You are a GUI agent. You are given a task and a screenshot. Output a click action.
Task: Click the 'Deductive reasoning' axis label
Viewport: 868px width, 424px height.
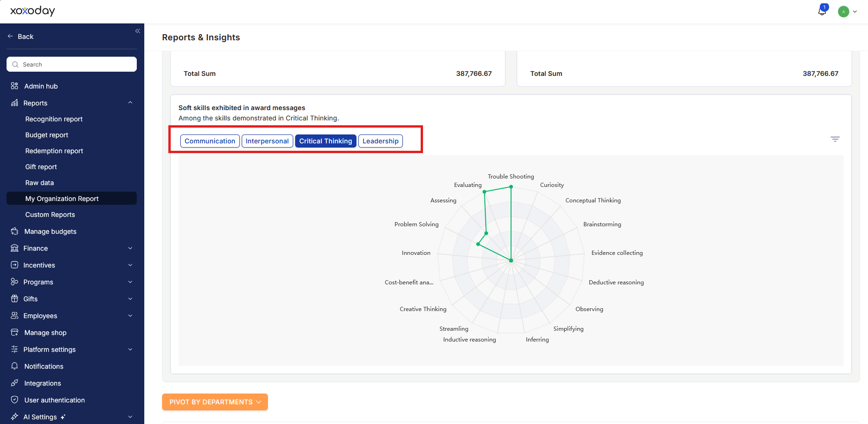(x=616, y=283)
